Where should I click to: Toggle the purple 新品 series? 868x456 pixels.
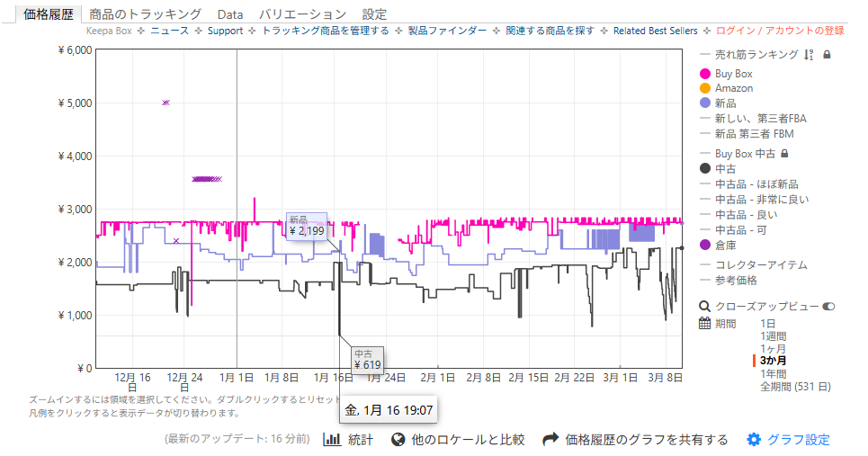click(704, 103)
